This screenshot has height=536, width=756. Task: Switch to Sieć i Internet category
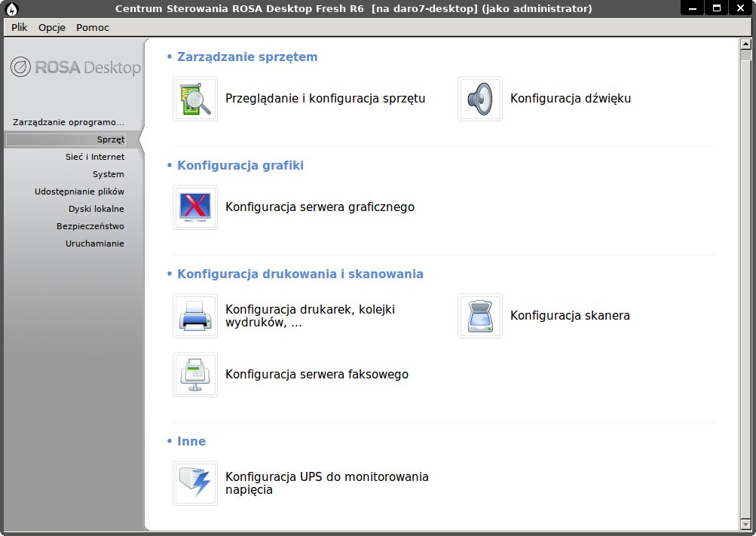[95, 157]
